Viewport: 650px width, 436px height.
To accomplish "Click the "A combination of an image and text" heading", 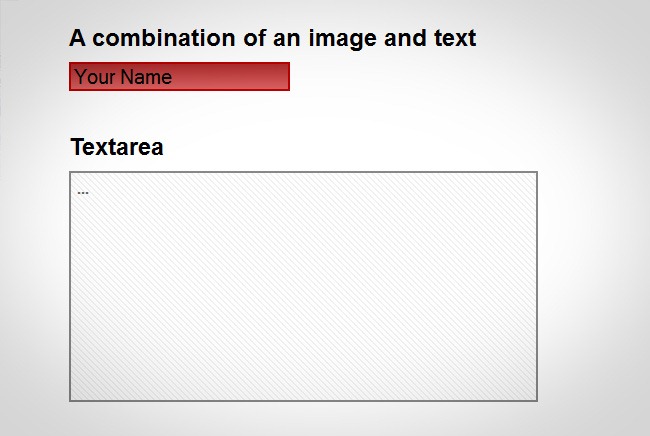I will pos(272,39).
